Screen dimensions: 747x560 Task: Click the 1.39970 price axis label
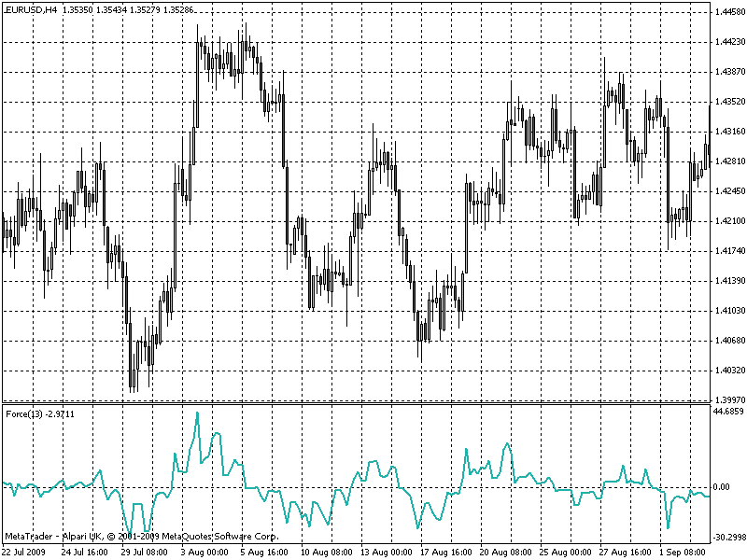point(730,400)
